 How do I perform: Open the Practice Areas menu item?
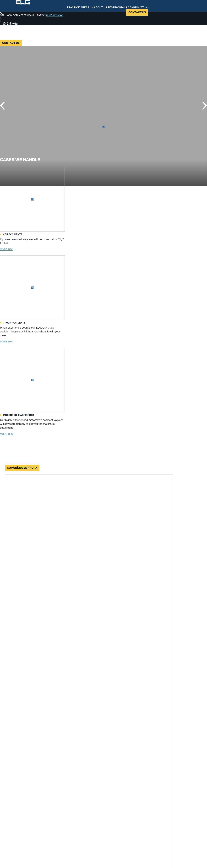(x=78, y=7)
